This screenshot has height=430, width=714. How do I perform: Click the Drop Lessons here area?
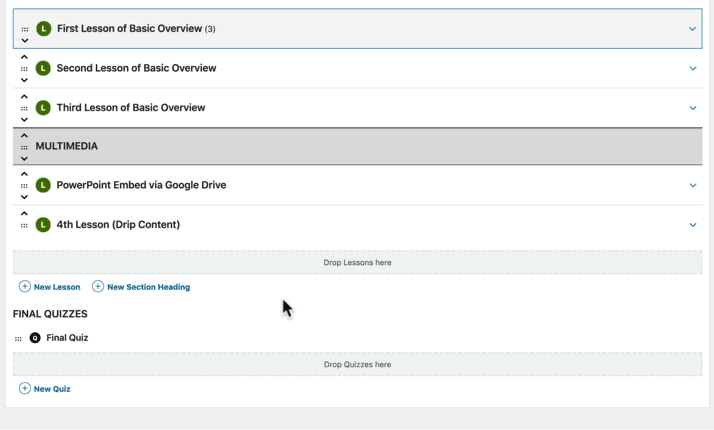coord(357,262)
